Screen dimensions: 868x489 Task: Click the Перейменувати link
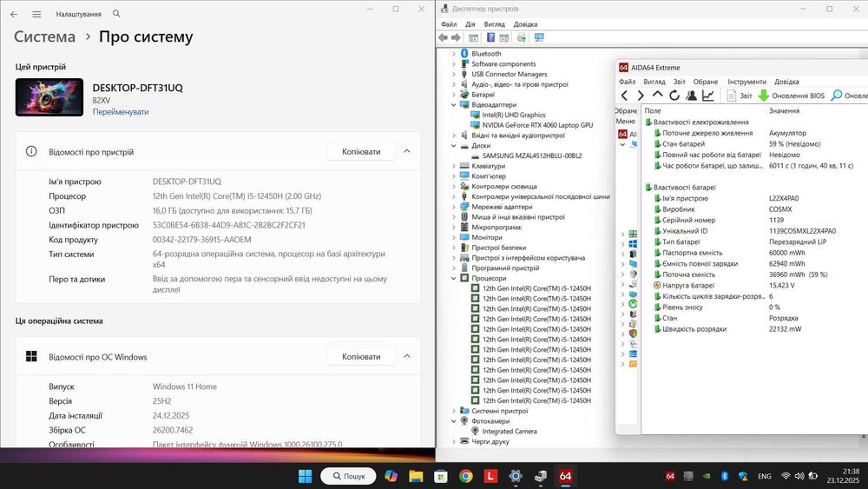click(121, 112)
